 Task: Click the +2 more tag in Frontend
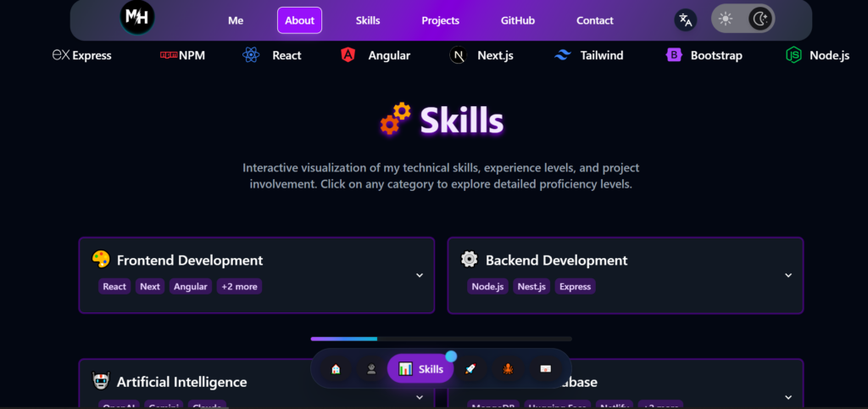(x=239, y=287)
